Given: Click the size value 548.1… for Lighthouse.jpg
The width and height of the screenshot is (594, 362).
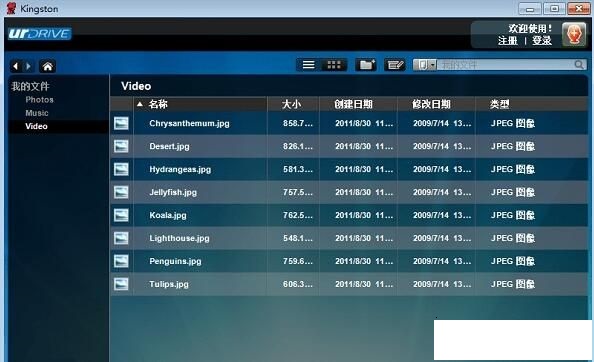Looking at the screenshot, I should (298, 238).
